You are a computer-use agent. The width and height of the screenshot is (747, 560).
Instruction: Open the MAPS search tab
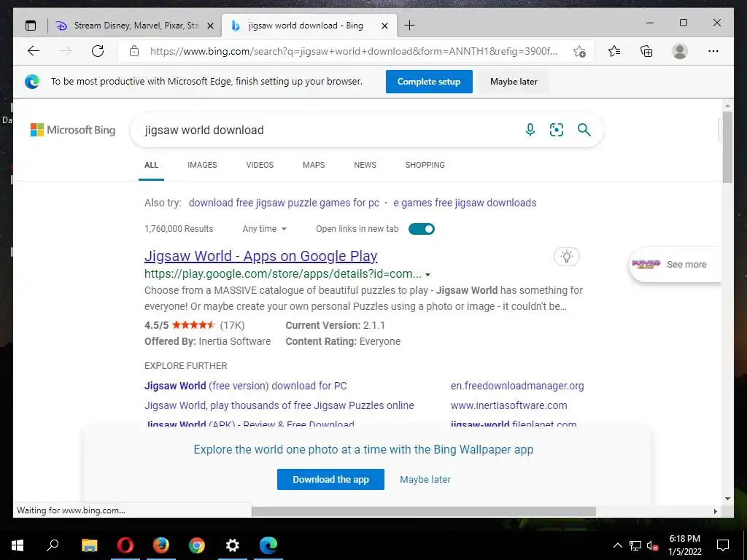314,165
